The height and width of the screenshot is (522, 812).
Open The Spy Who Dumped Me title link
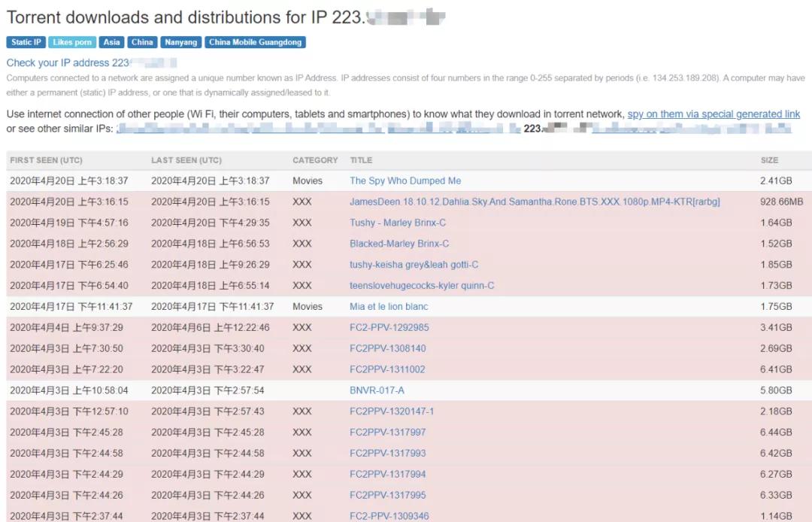(x=405, y=181)
